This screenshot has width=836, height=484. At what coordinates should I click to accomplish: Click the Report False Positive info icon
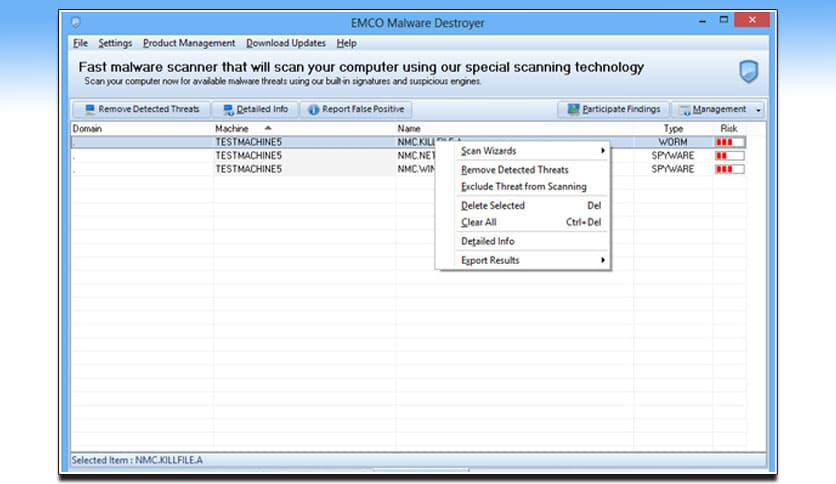(314, 109)
